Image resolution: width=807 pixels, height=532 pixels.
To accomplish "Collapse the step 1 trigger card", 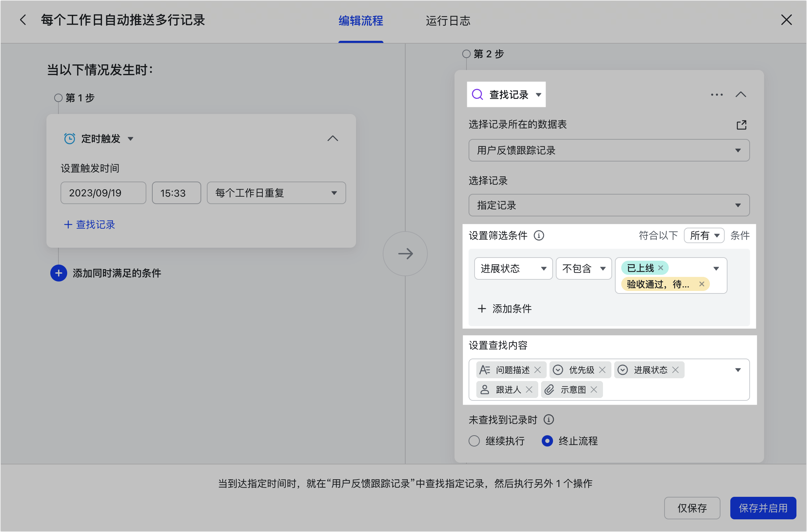I will pos(333,139).
